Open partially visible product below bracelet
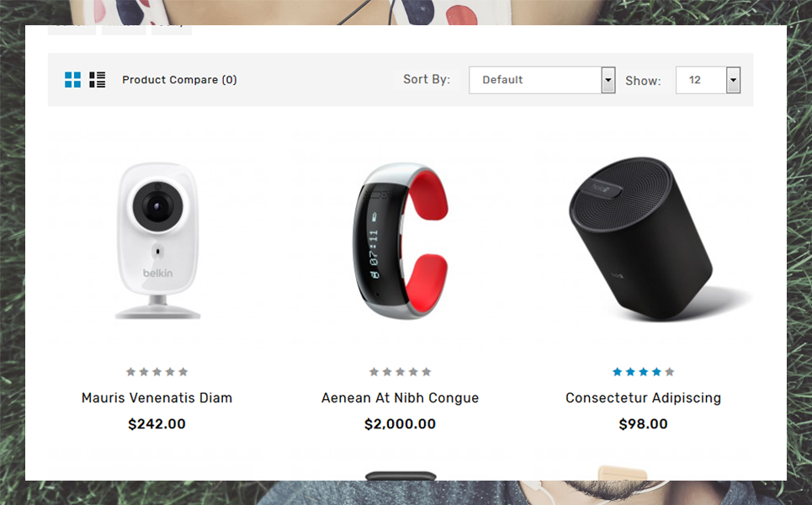The height and width of the screenshot is (505, 812). pos(401,476)
